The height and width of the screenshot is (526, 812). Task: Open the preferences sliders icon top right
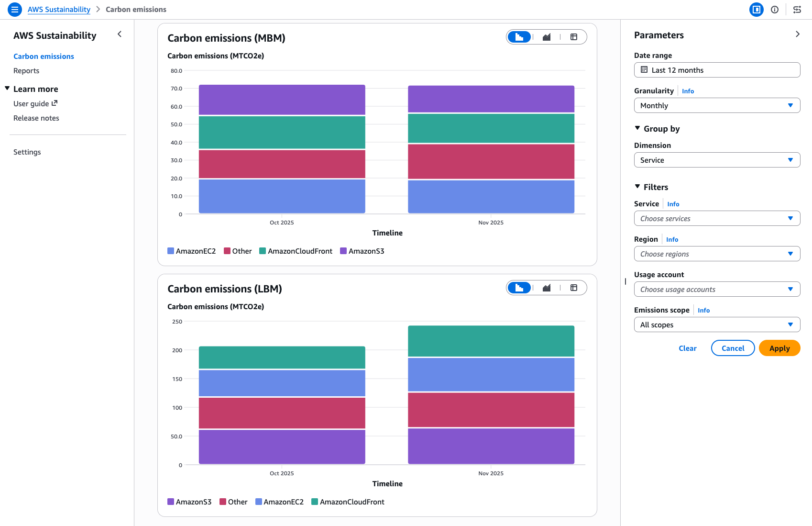797,10
